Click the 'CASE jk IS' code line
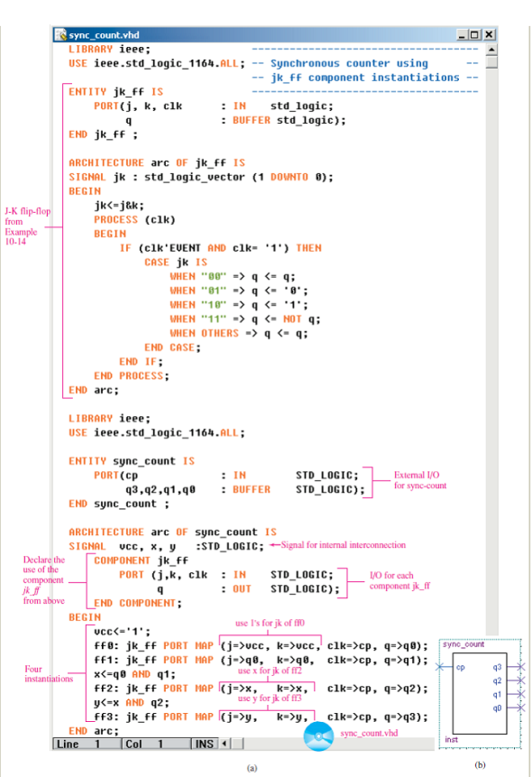532x777 pixels. tap(176, 263)
